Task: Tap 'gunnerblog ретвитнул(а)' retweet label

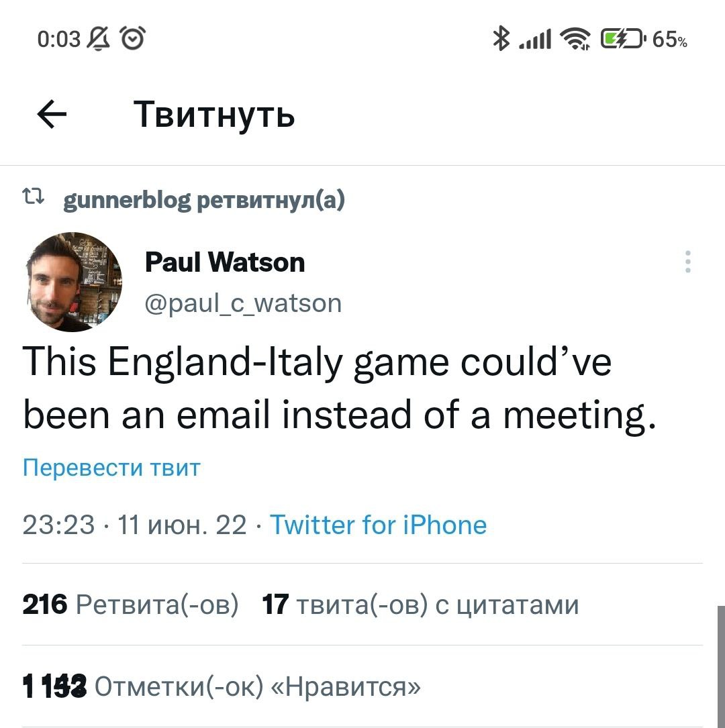Action: 203,199
